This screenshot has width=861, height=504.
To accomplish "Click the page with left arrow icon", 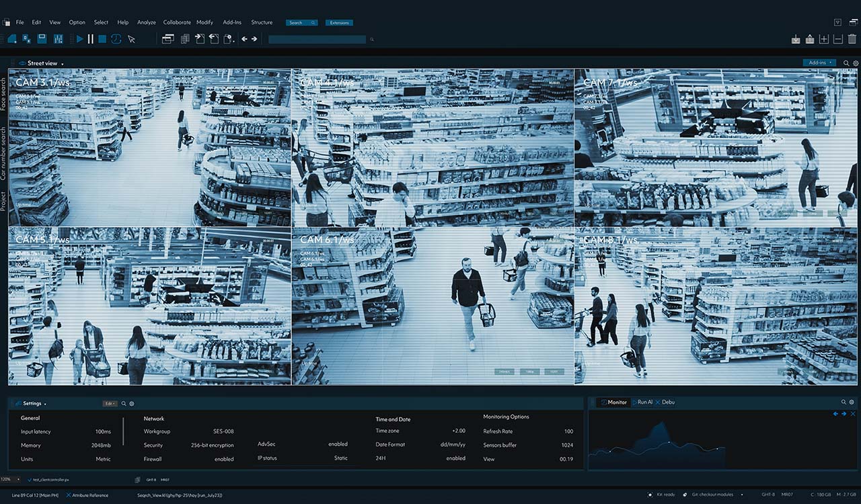I will point(214,39).
